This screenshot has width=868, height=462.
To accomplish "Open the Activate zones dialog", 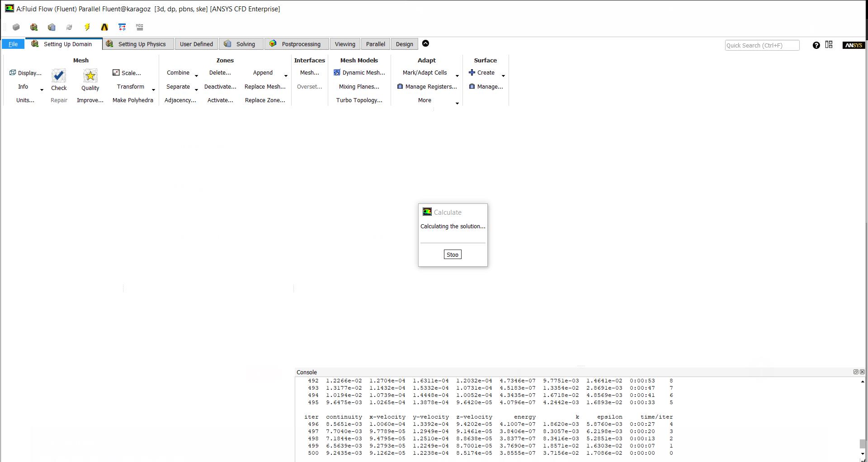I will (x=220, y=100).
